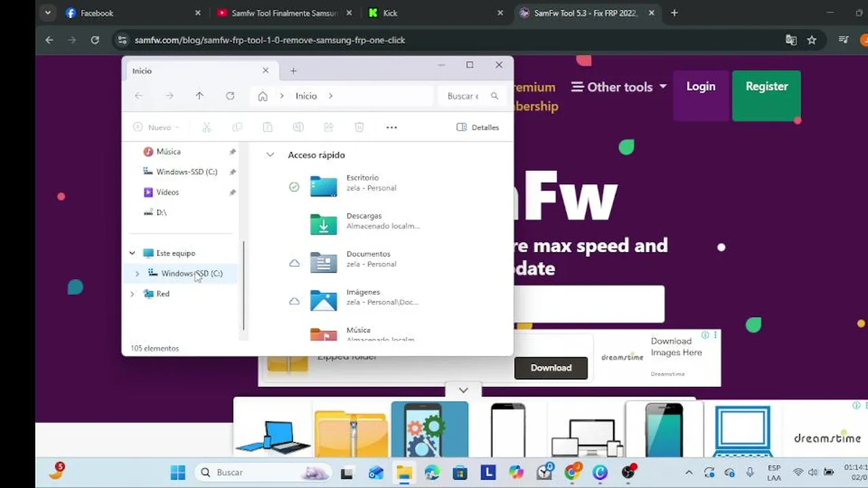Close the Inicio tab in File Explorer
The height and width of the screenshot is (488, 868).
tap(265, 70)
